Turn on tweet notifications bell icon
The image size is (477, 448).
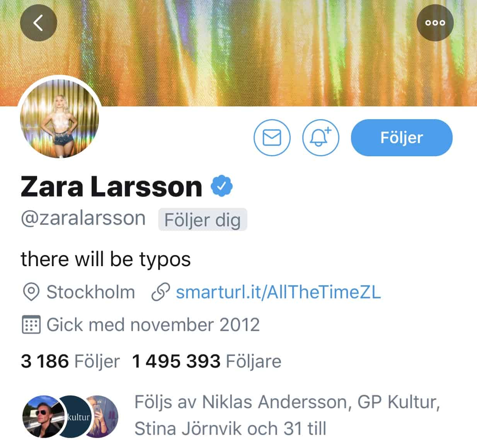[320, 137]
